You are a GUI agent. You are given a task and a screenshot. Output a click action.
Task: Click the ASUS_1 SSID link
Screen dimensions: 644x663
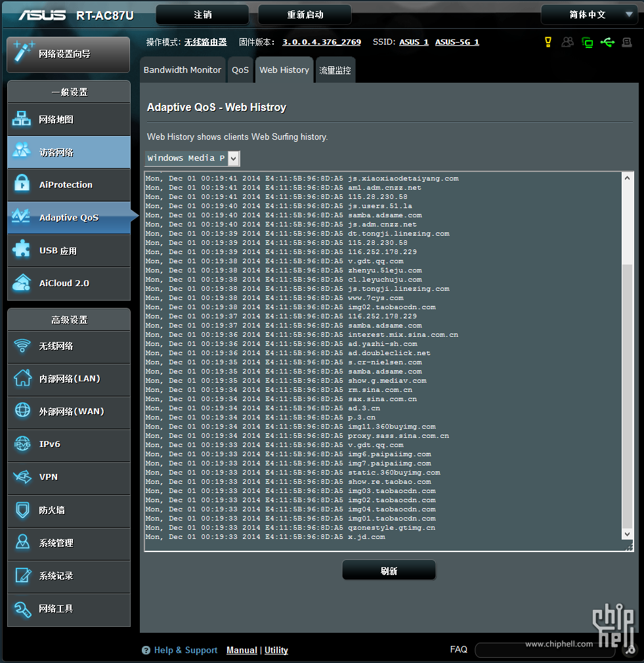pyautogui.click(x=414, y=42)
